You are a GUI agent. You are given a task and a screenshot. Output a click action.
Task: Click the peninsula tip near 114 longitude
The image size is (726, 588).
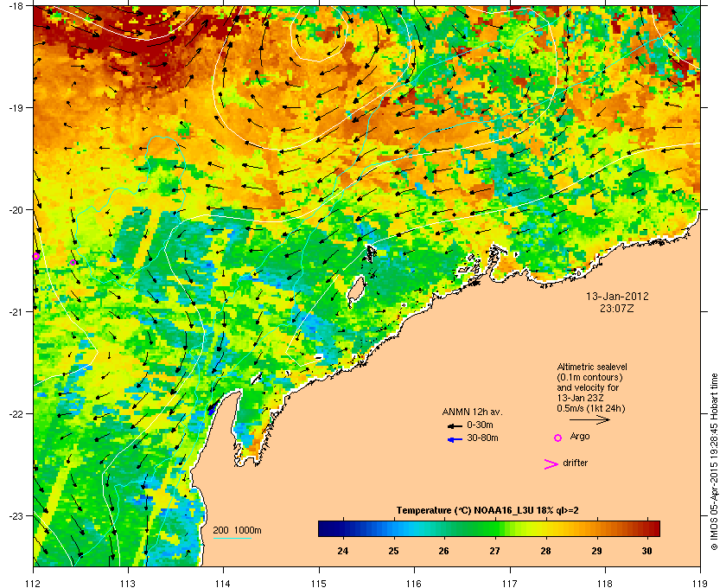pos(239,393)
